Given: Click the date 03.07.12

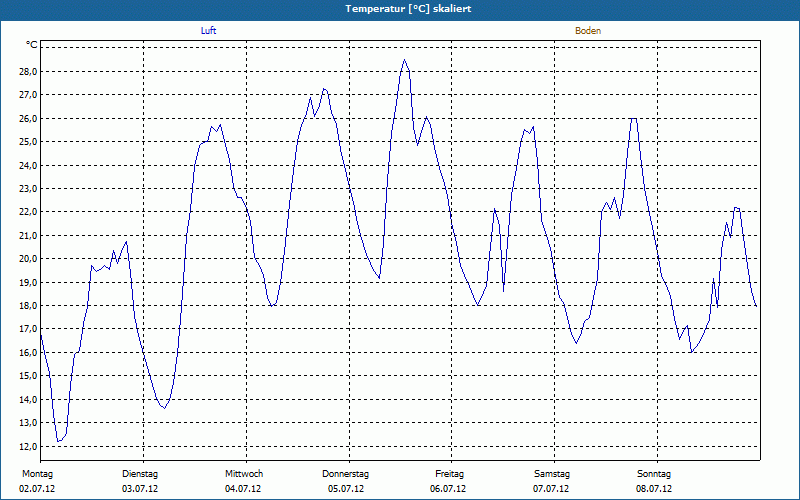Looking at the screenshot, I should [x=140, y=489].
